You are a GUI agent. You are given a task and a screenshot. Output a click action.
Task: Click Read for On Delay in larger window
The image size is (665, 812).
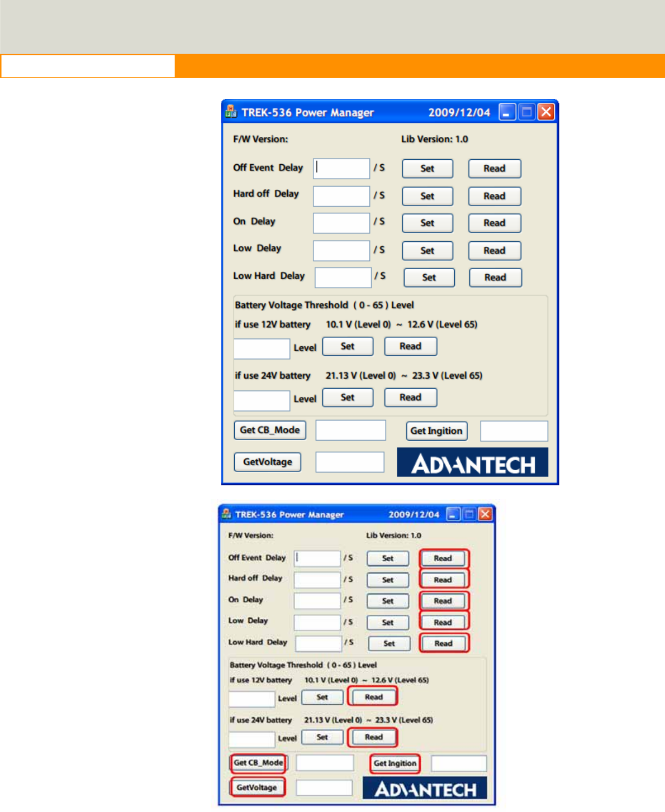(495, 223)
